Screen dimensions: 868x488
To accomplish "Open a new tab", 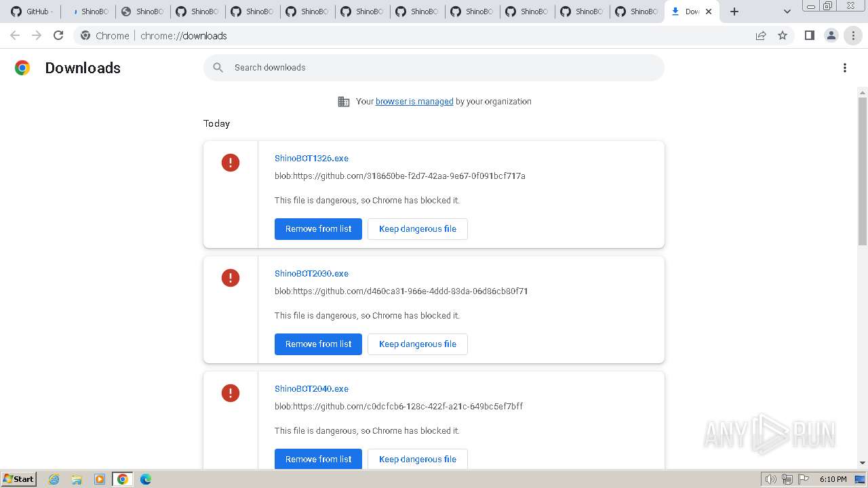I will 734,12.
